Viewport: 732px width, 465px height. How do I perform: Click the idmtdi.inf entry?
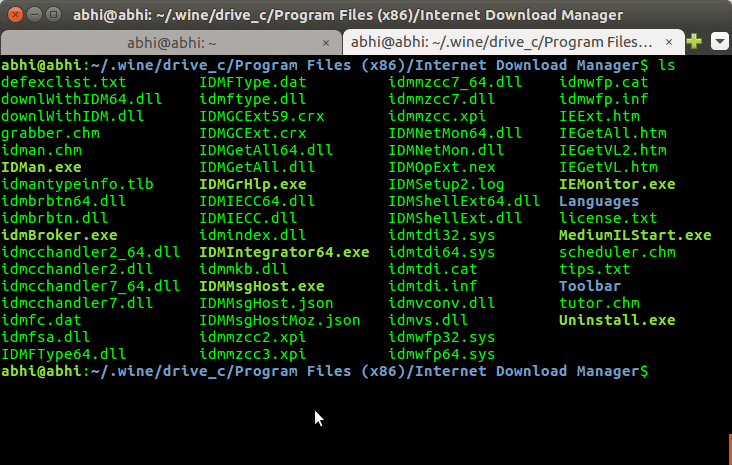coord(433,286)
